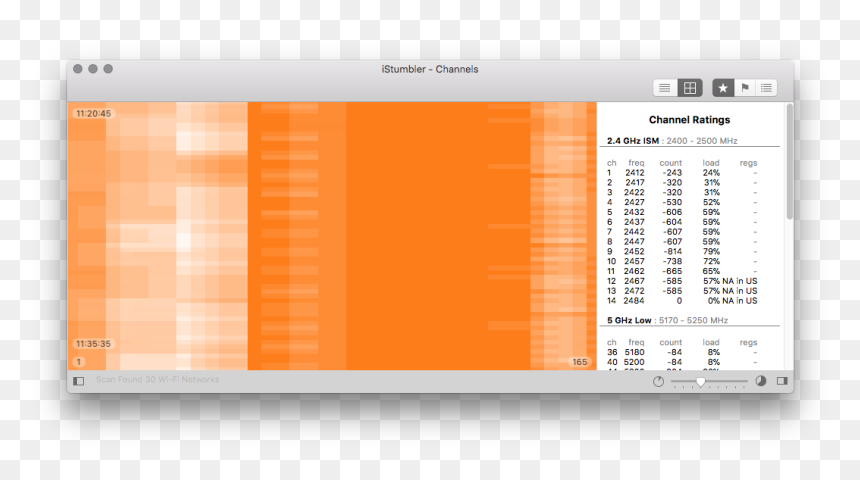Select channel 9 row with freq 2452

click(682, 252)
